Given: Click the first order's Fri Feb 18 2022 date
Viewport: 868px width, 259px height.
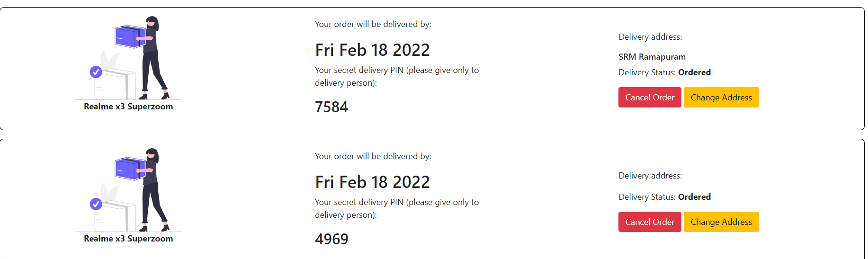Looking at the screenshot, I should pyautogui.click(x=373, y=50).
